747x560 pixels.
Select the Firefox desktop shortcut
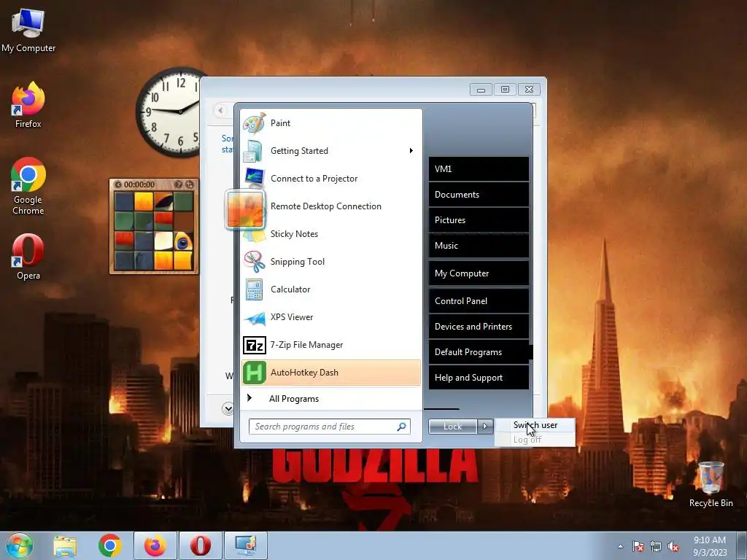(x=28, y=105)
